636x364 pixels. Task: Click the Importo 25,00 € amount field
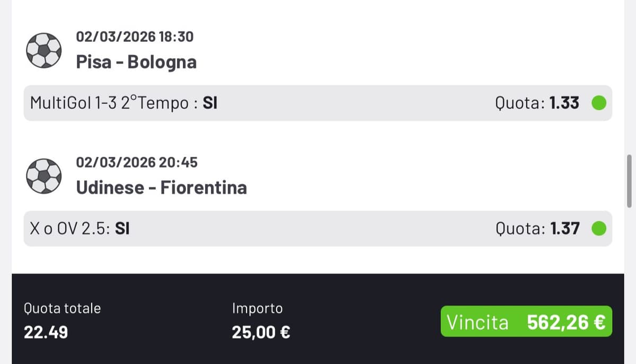[260, 332]
